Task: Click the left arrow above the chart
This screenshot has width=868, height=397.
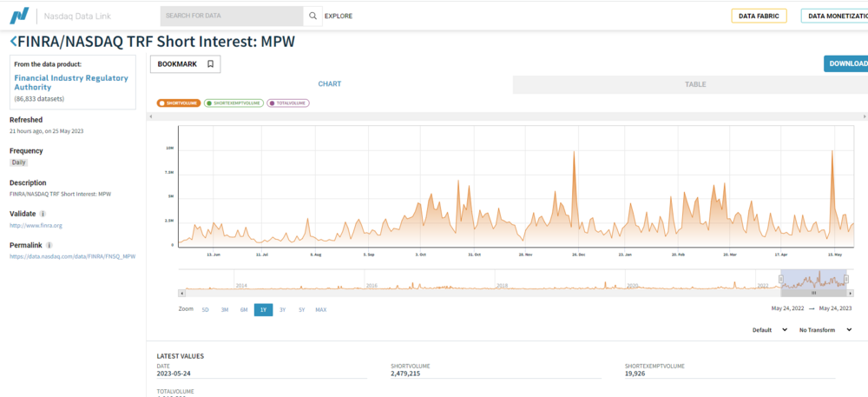Action: click(x=149, y=116)
